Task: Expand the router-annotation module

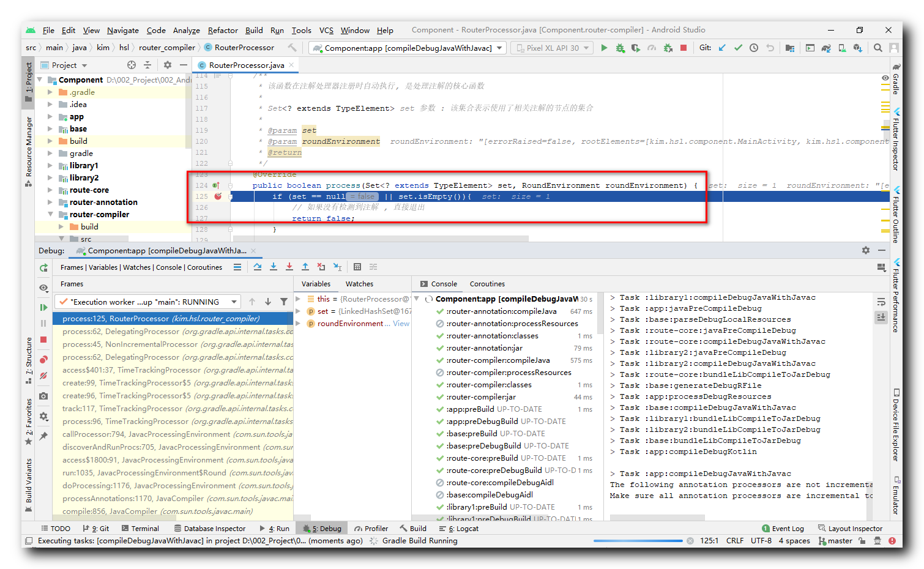Action: point(50,203)
